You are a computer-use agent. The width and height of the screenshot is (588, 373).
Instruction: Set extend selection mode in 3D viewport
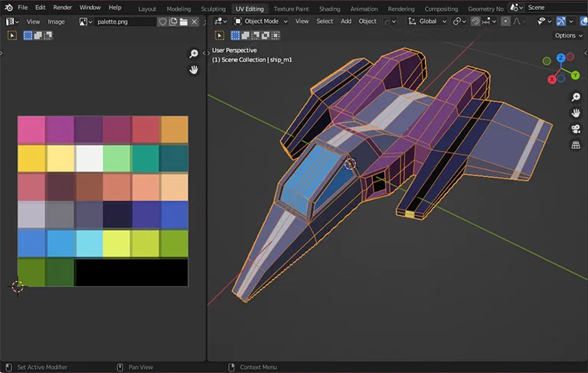pos(245,35)
